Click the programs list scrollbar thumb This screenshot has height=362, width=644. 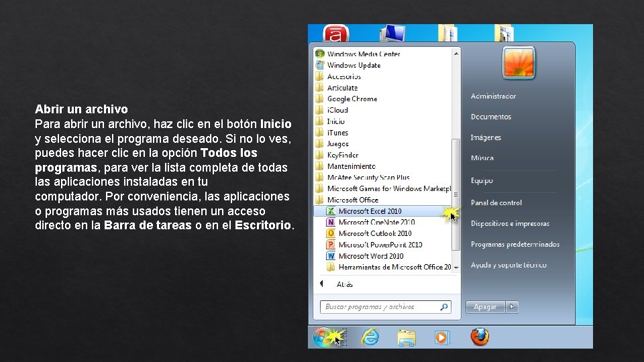pos(455,194)
